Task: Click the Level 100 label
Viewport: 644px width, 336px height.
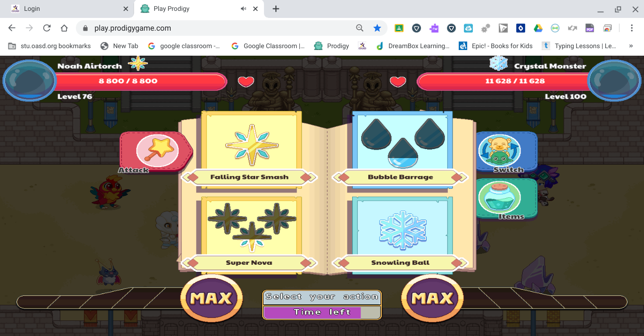Action: tap(565, 96)
